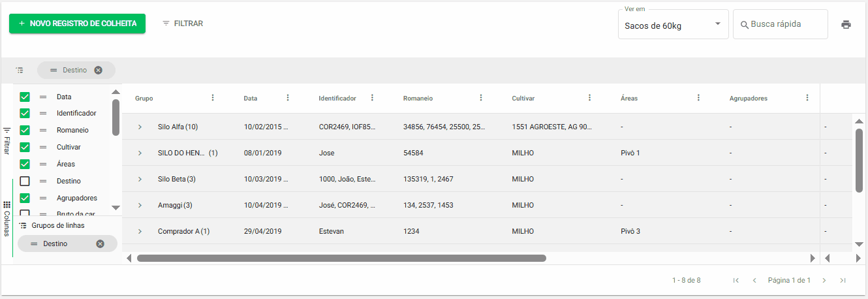Go to the next page arrow
This screenshot has height=299, width=868.
[x=824, y=281]
